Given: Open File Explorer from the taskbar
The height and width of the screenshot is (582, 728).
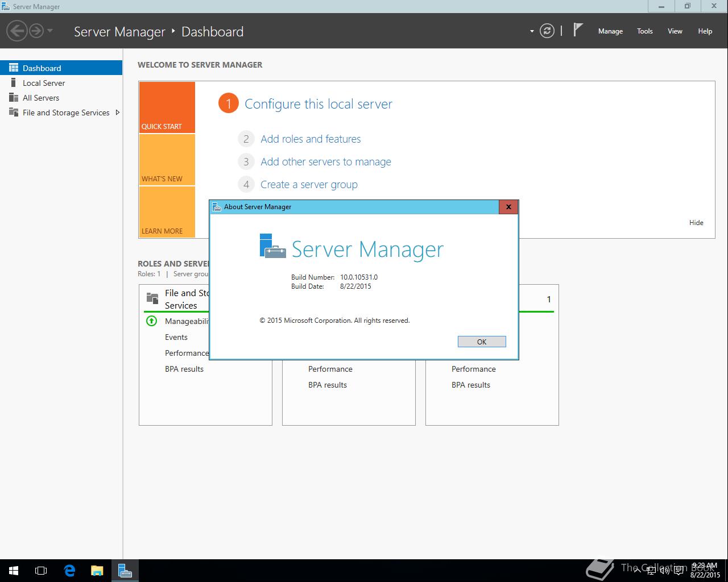Looking at the screenshot, I should (x=97, y=571).
